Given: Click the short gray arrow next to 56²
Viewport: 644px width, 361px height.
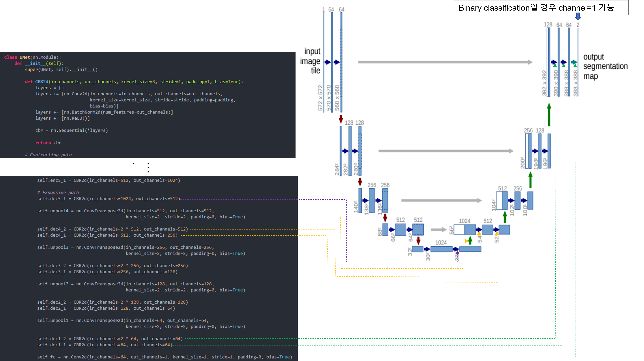Looking at the screenshot, I should [x=438, y=229].
